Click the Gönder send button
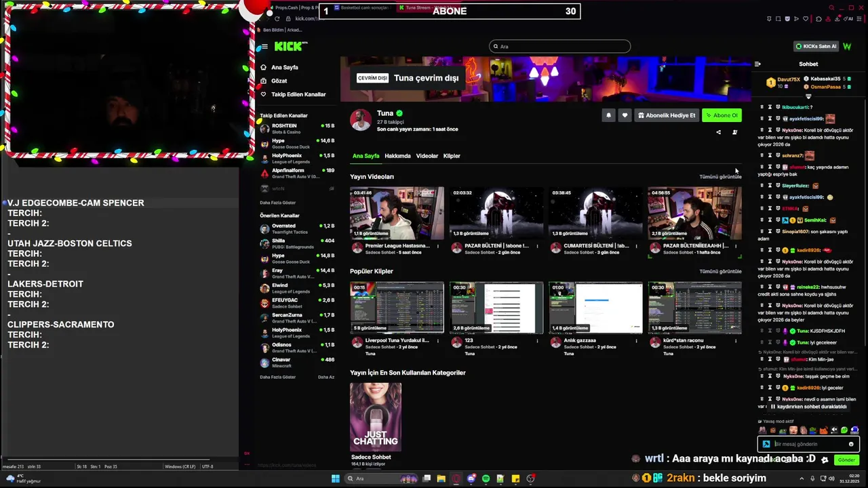Viewport: 868px width, 488px height. click(846, 460)
